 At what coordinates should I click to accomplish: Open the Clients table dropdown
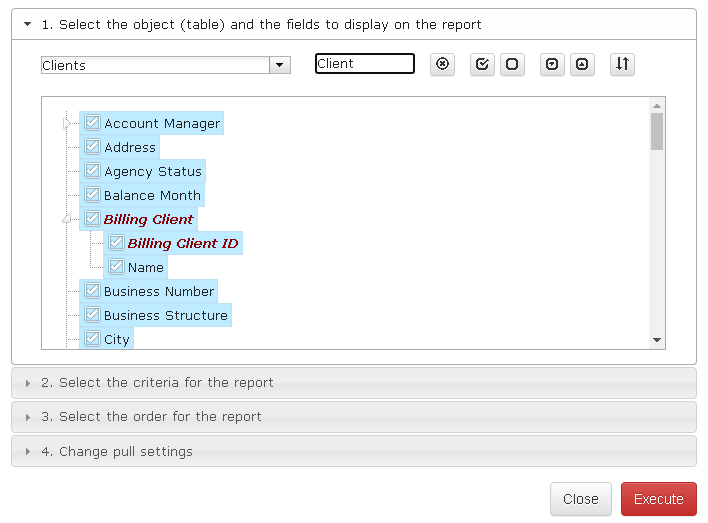(x=280, y=65)
